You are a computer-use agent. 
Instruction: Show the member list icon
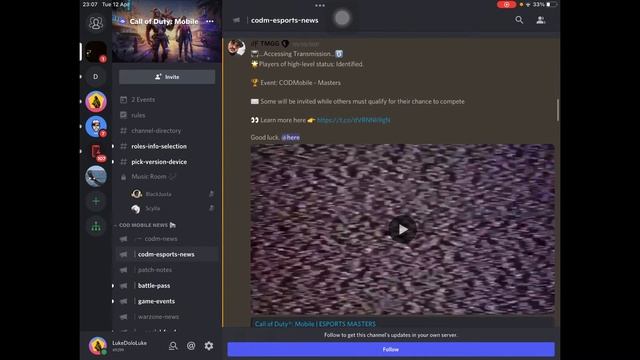tap(541, 20)
